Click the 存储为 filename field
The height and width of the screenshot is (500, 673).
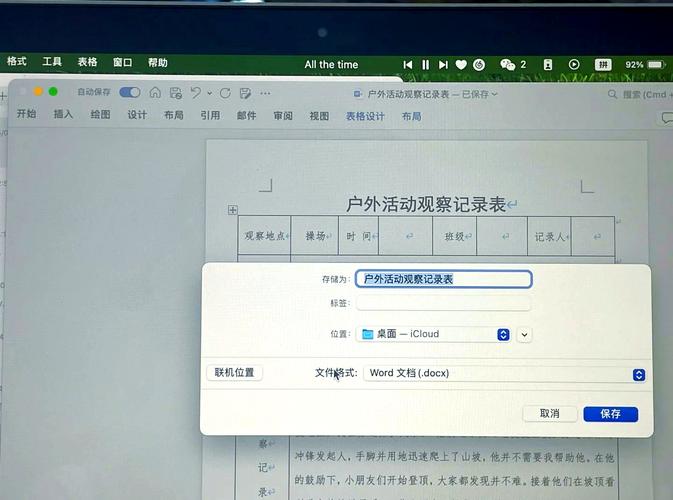444,279
